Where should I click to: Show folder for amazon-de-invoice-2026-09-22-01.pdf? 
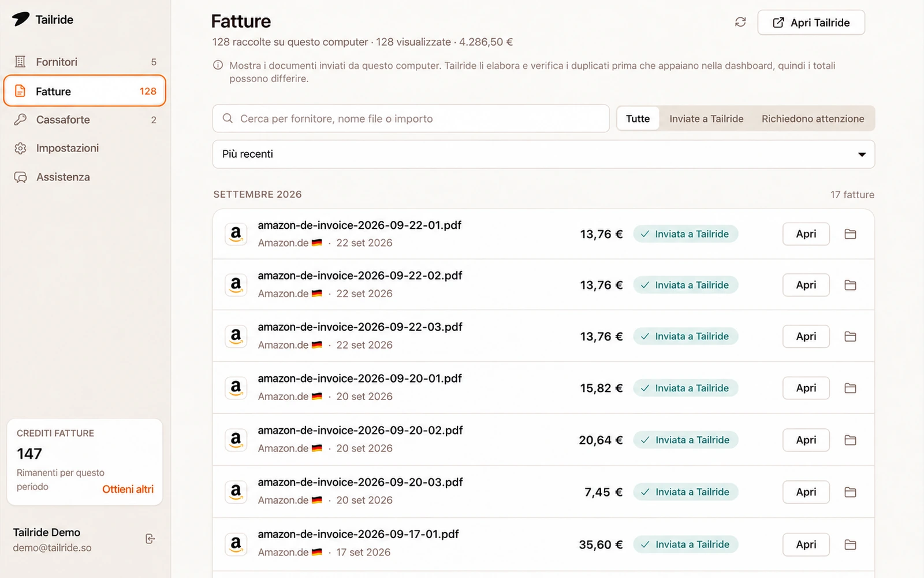point(850,234)
